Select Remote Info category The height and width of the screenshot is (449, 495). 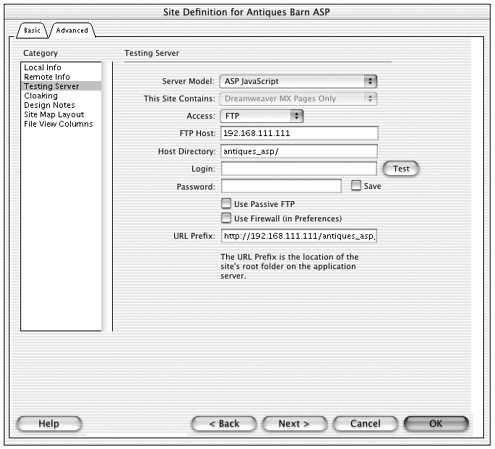61,77
